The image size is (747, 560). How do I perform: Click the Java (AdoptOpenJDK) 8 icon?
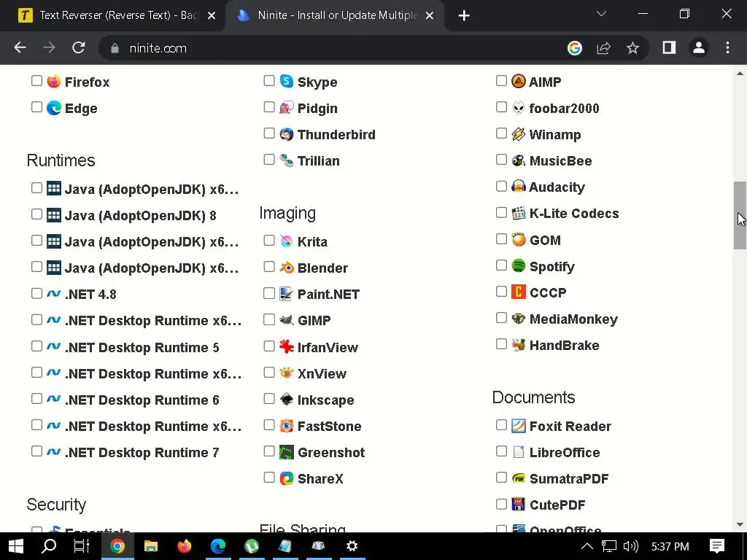coord(54,215)
